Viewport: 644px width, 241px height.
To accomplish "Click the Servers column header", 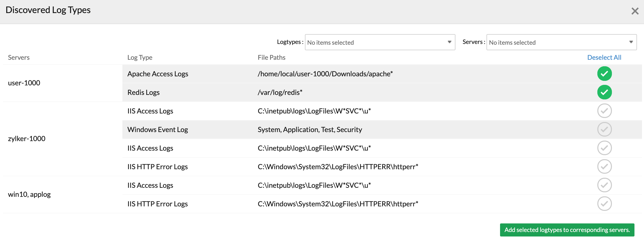I will point(19,57).
